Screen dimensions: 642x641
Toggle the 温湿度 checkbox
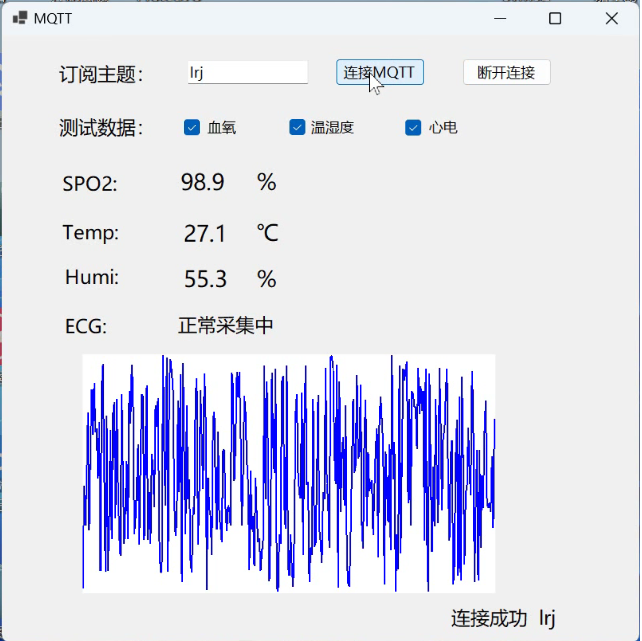[297, 127]
